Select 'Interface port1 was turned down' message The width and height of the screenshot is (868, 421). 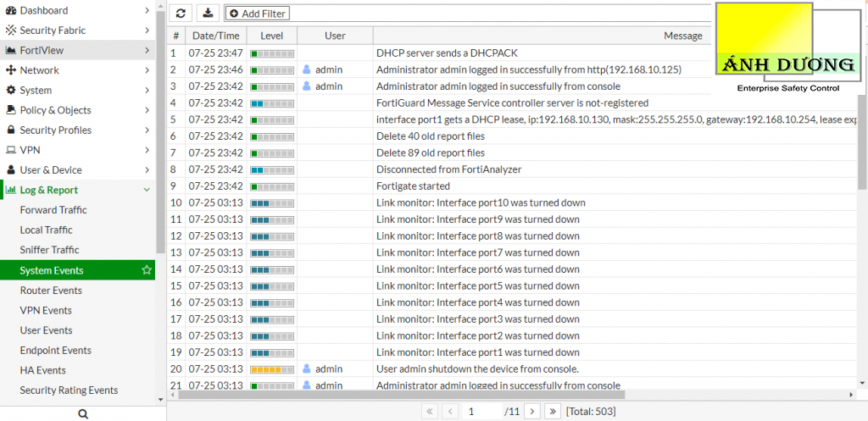[x=478, y=352]
